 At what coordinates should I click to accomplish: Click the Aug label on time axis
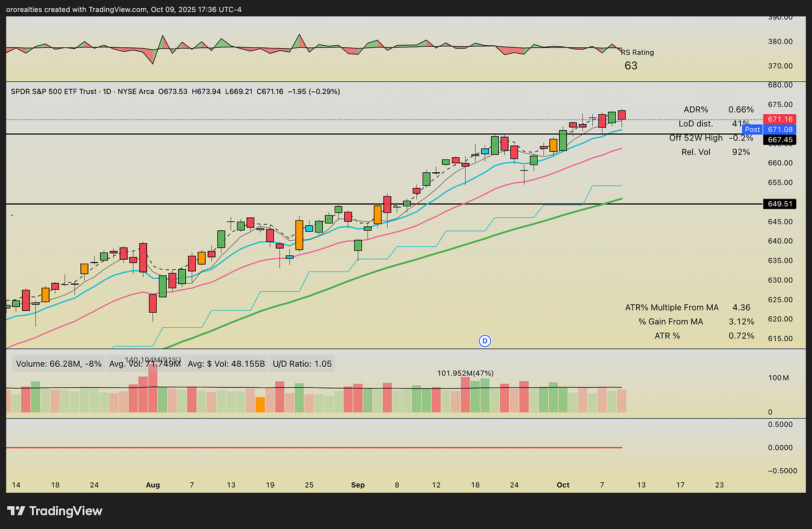click(153, 485)
